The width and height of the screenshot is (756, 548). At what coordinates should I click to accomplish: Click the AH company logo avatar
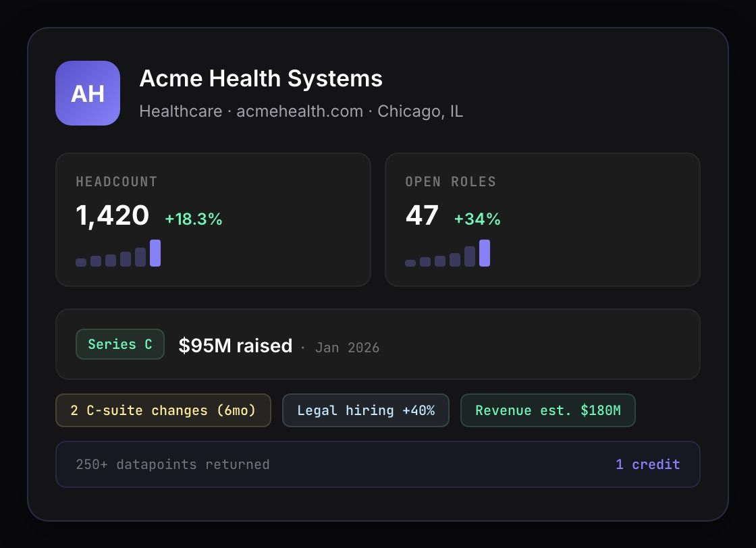pyautogui.click(x=88, y=93)
